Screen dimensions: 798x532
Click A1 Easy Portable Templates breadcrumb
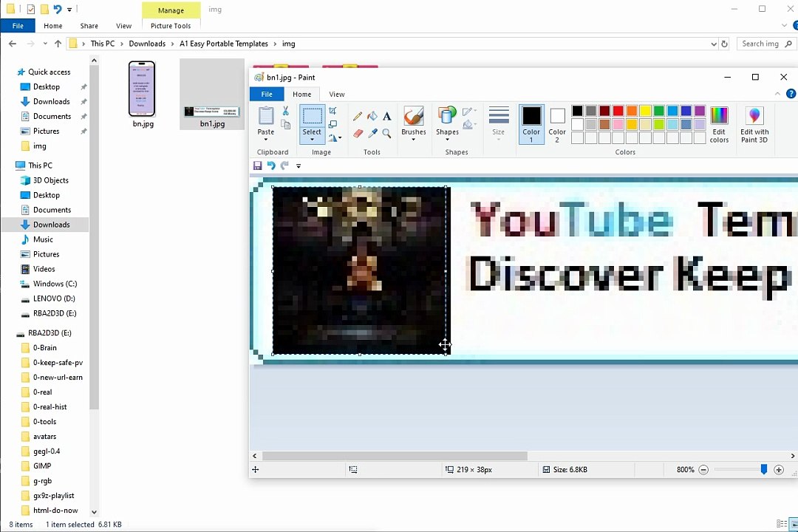pos(223,44)
